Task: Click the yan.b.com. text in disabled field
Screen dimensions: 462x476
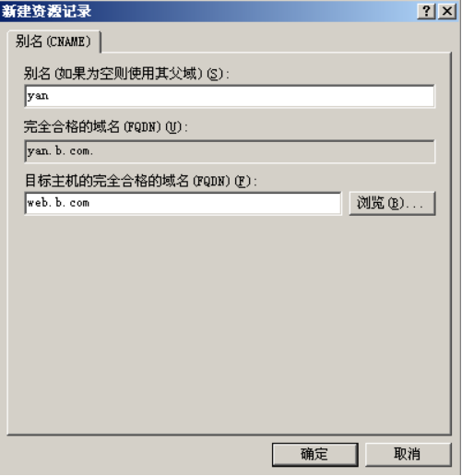Action: [60, 151]
